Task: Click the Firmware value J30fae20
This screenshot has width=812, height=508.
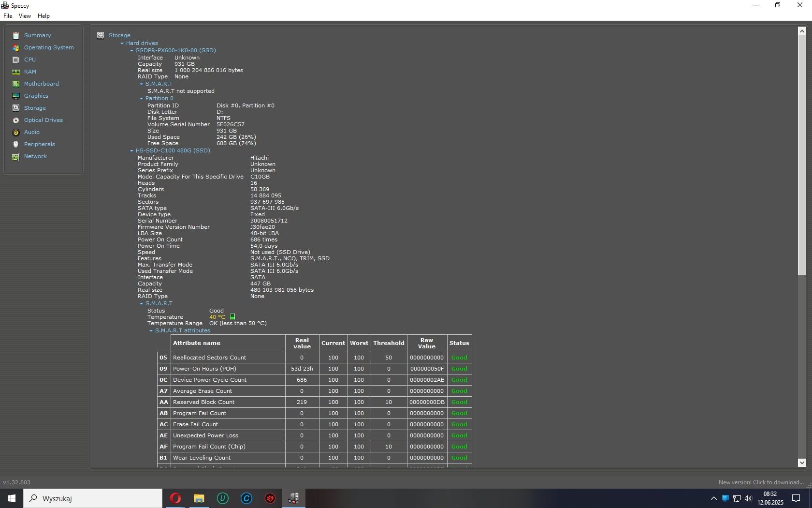Action: (x=262, y=227)
